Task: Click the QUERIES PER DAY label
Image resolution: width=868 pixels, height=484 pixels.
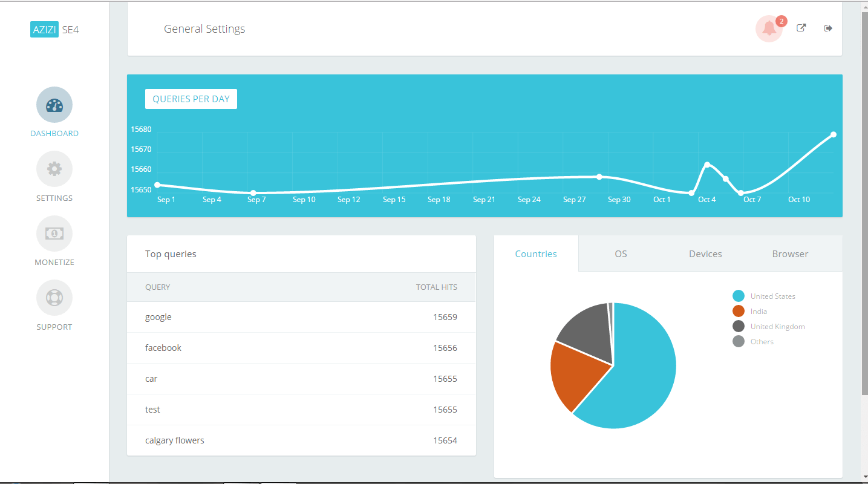Action: pos(191,99)
